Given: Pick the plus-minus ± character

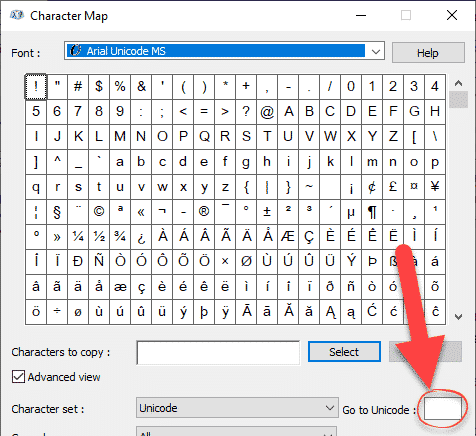Looking at the screenshot, I should coord(267,212).
